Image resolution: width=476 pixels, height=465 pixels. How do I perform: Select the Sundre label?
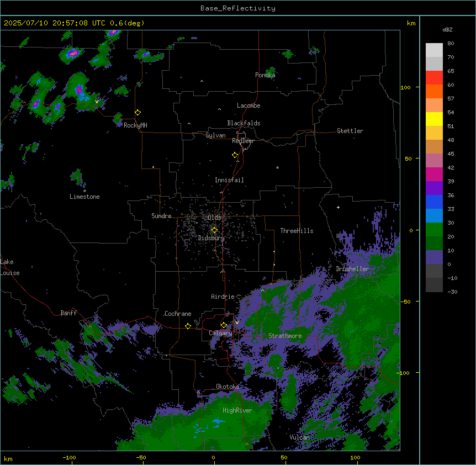[161, 216]
